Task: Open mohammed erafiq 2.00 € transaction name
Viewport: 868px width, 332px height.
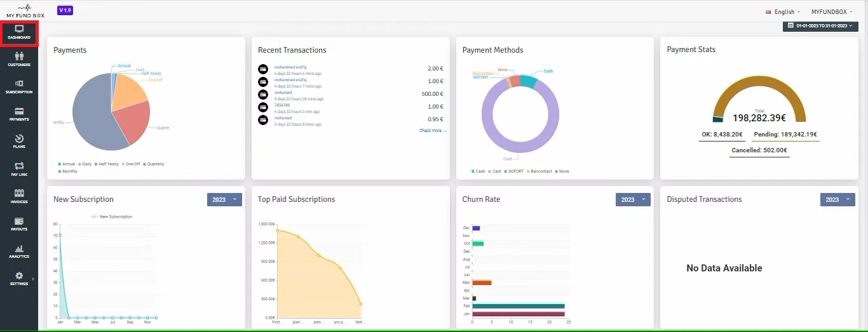Action: coord(290,67)
